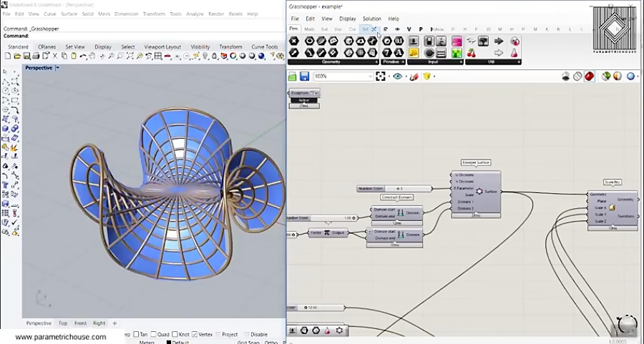Click the red preview-selected sphere icon
The height and width of the screenshot is (344, 644).
coord(590,77)
